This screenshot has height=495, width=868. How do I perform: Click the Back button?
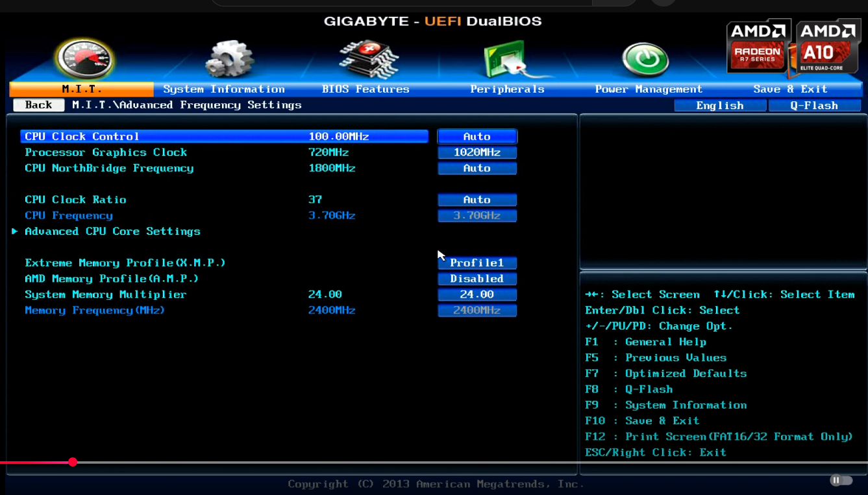38,105
